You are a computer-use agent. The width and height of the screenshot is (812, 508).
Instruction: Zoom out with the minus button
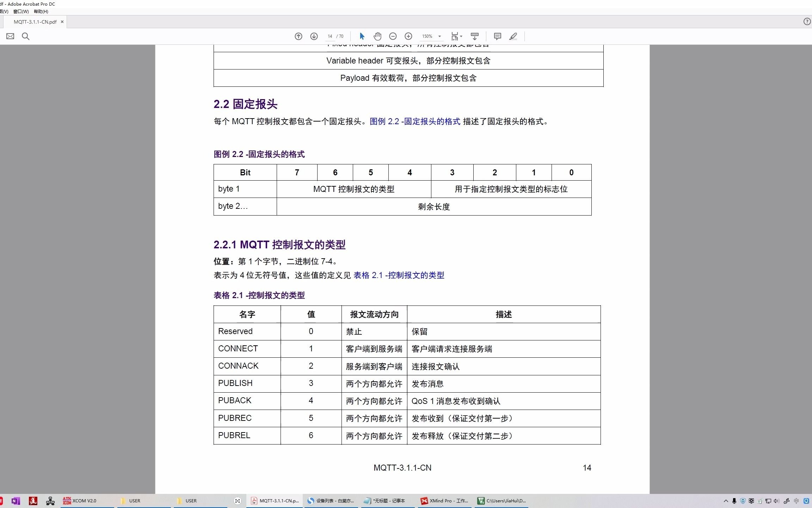pos(393,36)
